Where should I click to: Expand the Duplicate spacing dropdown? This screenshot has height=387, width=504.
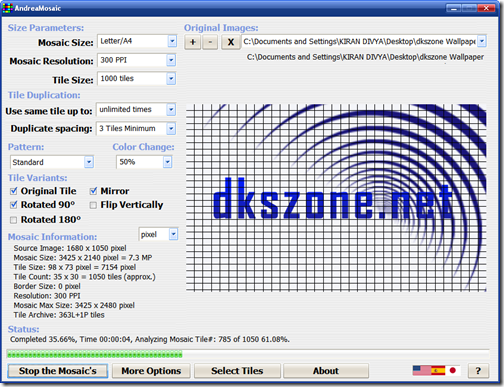coord(171,128)
